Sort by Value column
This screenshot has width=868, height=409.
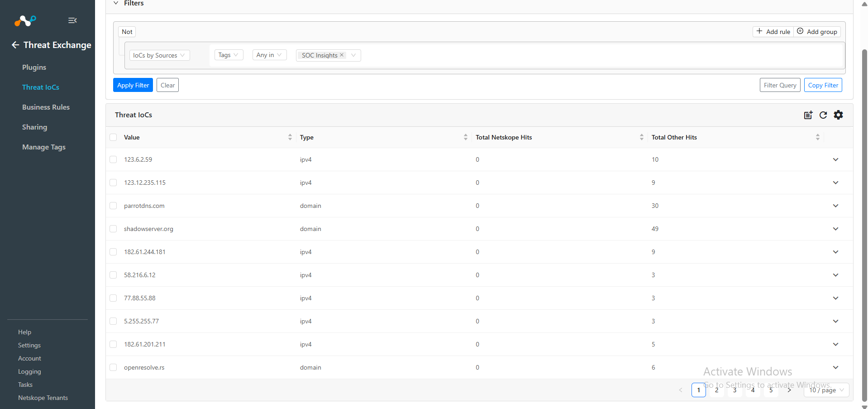pyautogui.click(x=290, y=137)
